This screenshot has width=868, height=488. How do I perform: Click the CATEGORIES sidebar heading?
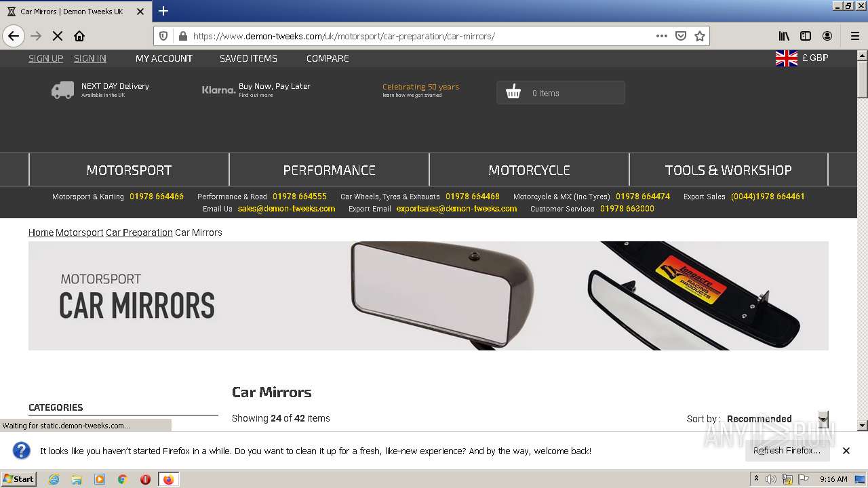tap(56, 407)
